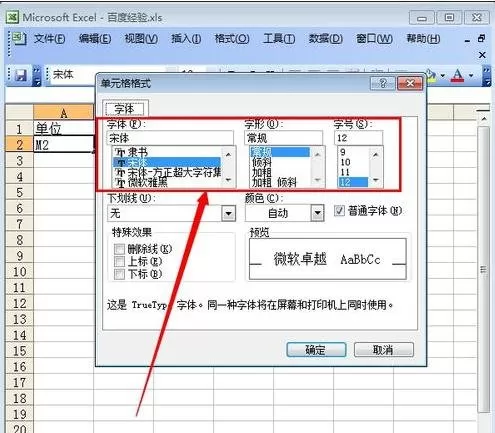495x433 pixels.
Task: Click the 字号 size input field
Action: [x=358, y=138]
